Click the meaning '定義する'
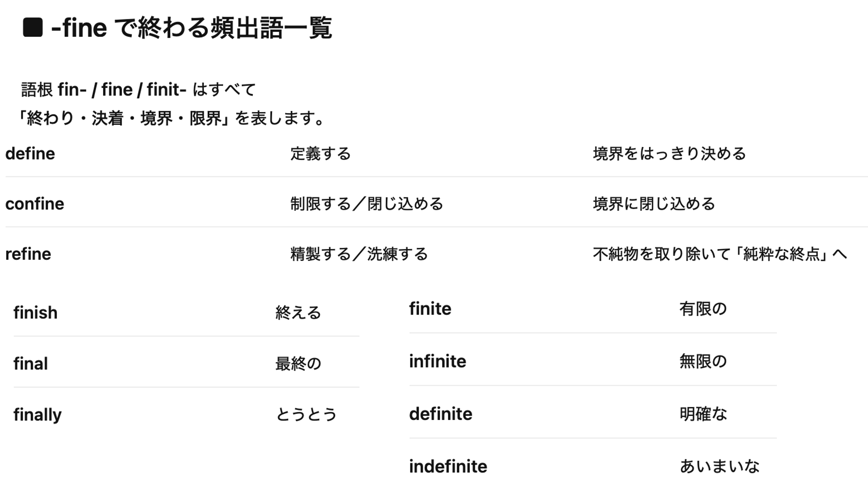The width and height of the screenshot is (868, 490). tap(320, 154)
